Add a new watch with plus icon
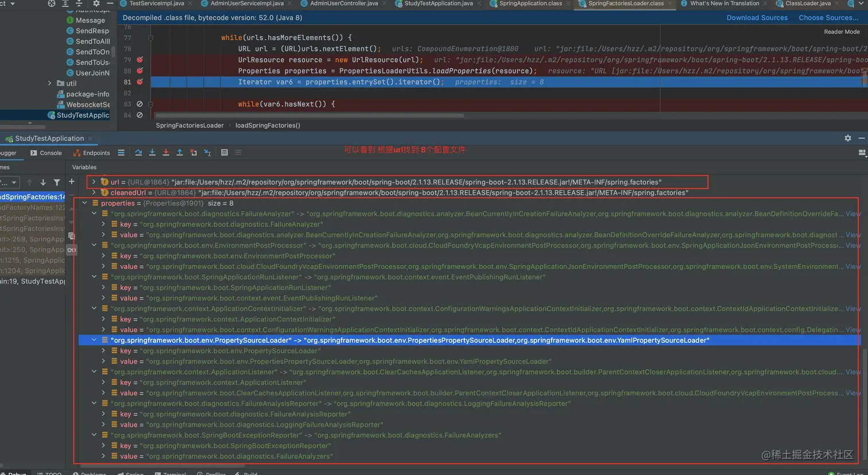This screenshot has height=475, width=868. (72, 181)
